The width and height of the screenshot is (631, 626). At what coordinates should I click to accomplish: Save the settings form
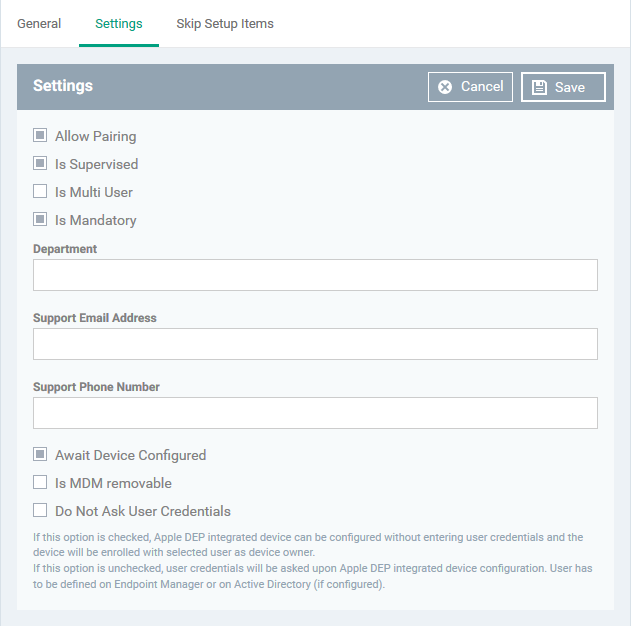tap(563, 87)
